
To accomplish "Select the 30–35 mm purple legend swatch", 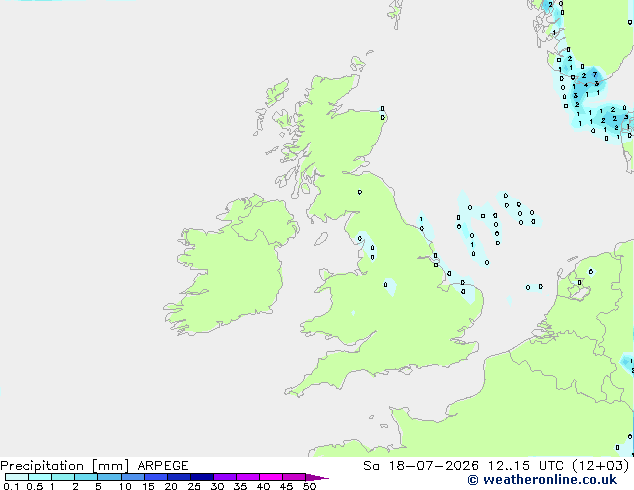I will (224, 477).
